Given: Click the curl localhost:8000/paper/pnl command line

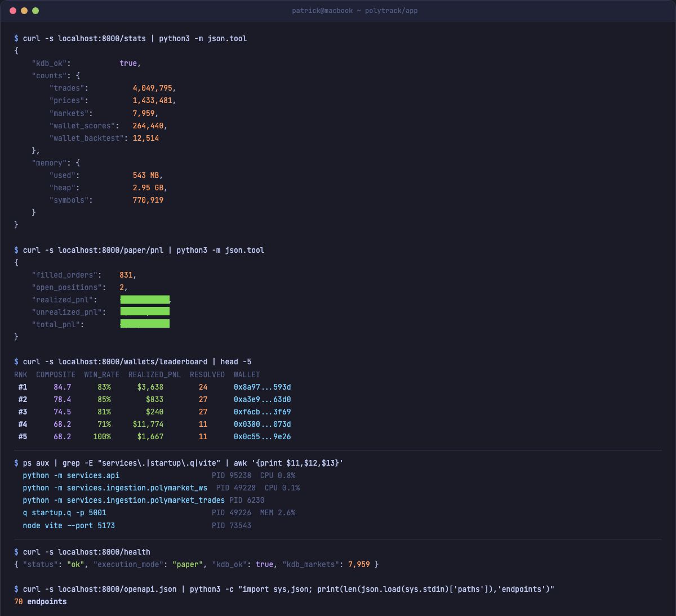Looking at the screenshot, I should (x=139, y=250).
